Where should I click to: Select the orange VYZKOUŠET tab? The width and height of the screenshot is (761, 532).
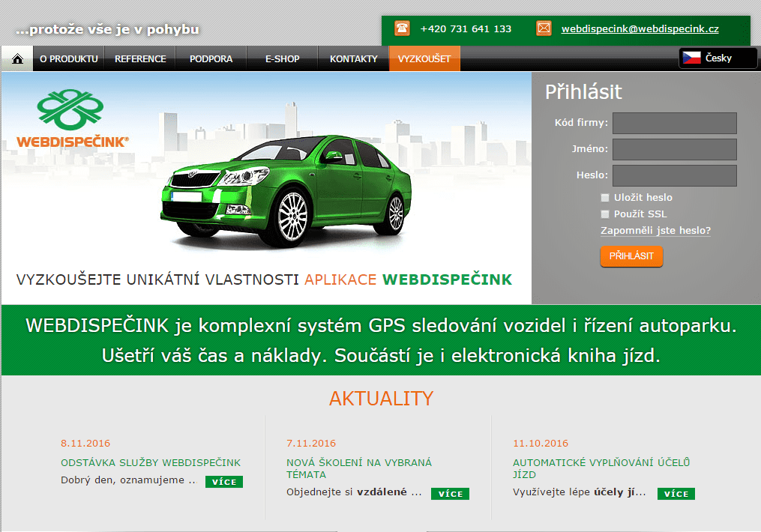[424, 58]
